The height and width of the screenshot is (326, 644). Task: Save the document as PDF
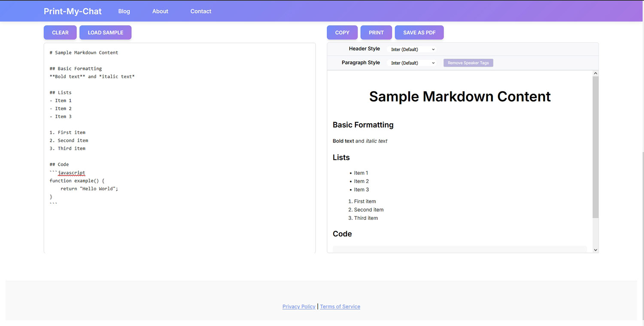419,32
